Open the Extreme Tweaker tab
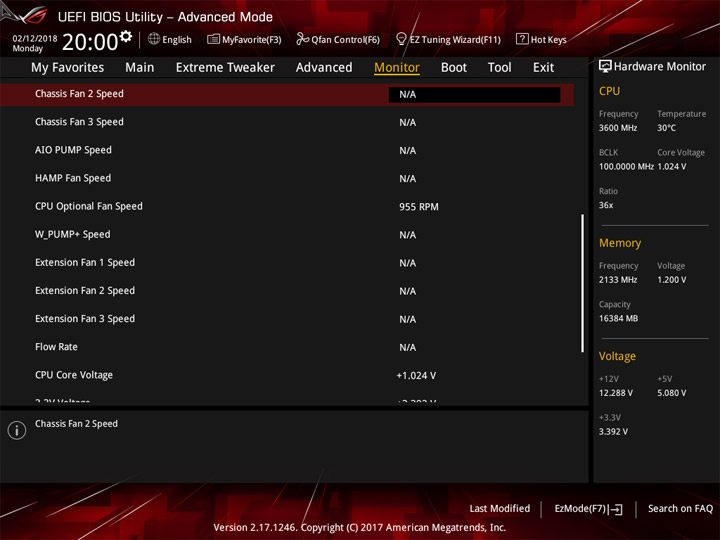 (x=225, y=68)
